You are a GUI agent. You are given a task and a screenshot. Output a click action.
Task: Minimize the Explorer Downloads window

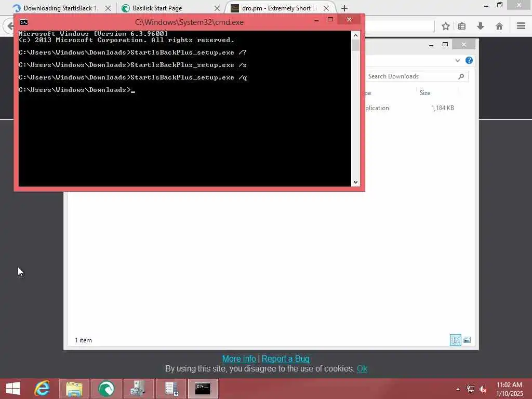[x=431, y=45]
